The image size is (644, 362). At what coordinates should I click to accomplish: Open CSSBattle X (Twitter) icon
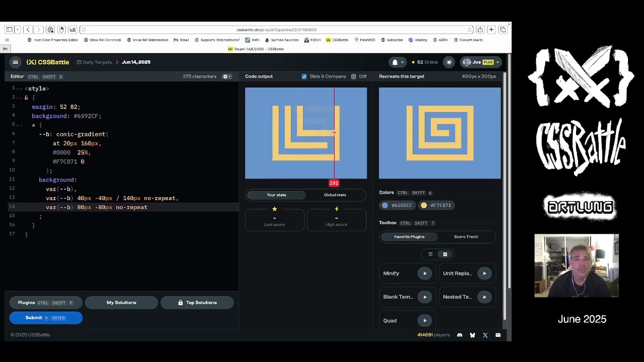[485, 335]
